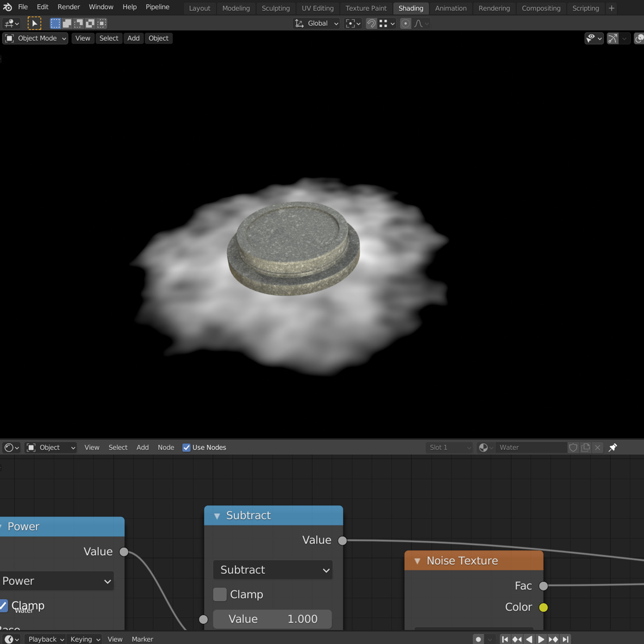Open the Object Mode dropdown
644x644 pixels.
pos(35,38)
